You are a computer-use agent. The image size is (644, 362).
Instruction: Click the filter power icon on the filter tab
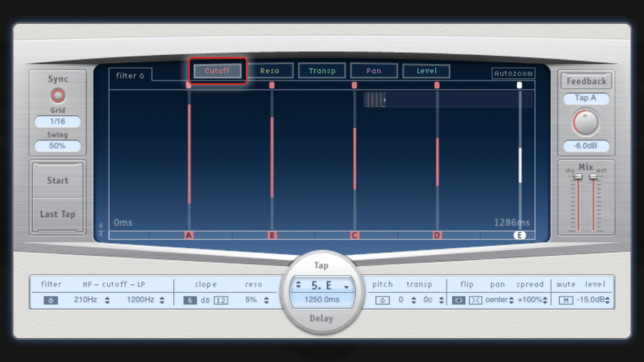click(142, 76)
